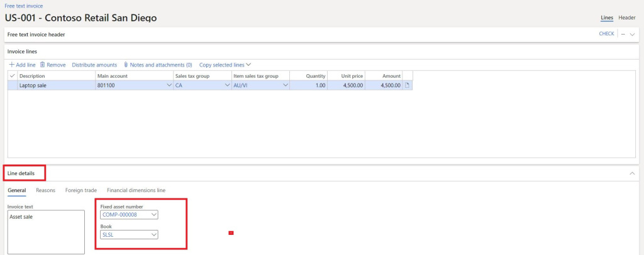Expand the Sales tax group CA dropdown
This screenshot has width=644, height=255.
[227, 85]
